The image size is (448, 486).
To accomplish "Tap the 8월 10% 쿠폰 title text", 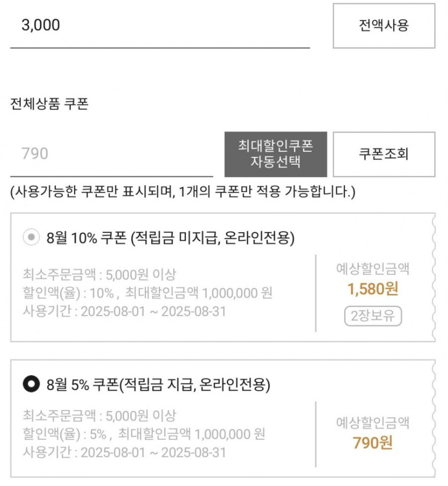I will [x=171, y=238].
